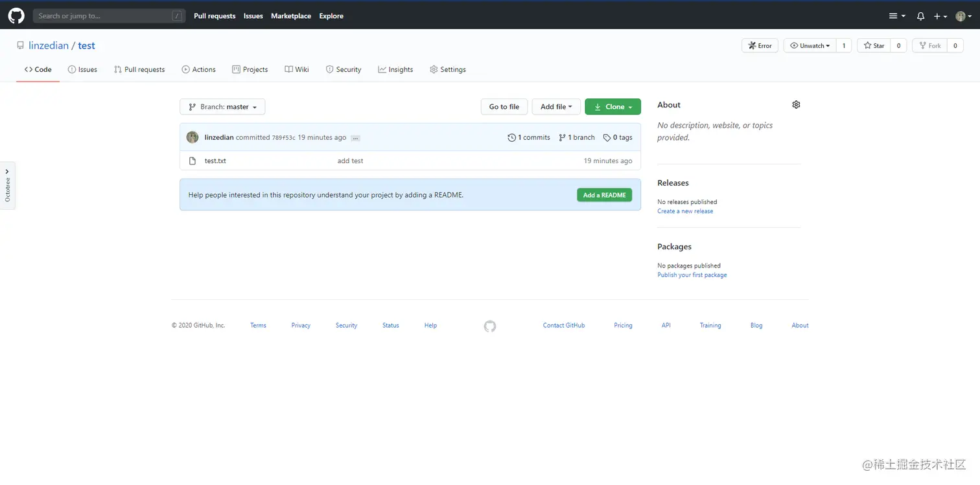Image resolution: width=980 pixels, height=485 pixels.
Task: Open the linzedian owner link in title
Action: pos(49,46)
